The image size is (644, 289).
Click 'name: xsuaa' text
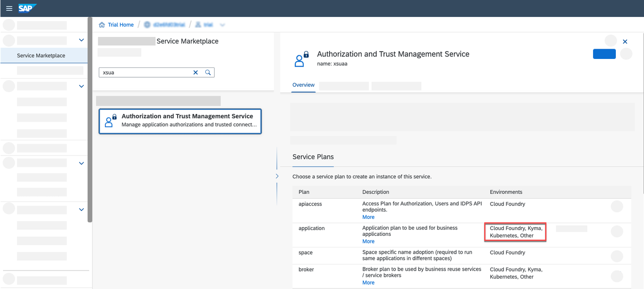[x=332, y=64]
